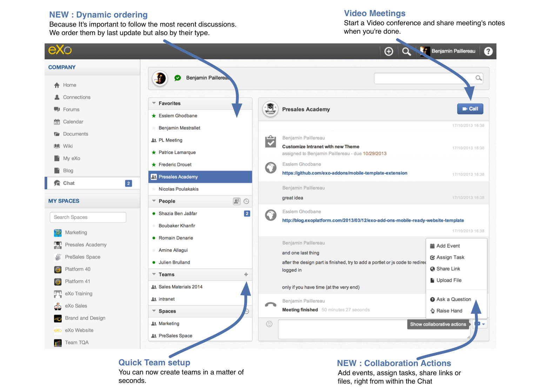The image size is (549, 392).
Task: Choose Ask a Question action
Action: tap(456, 299)
